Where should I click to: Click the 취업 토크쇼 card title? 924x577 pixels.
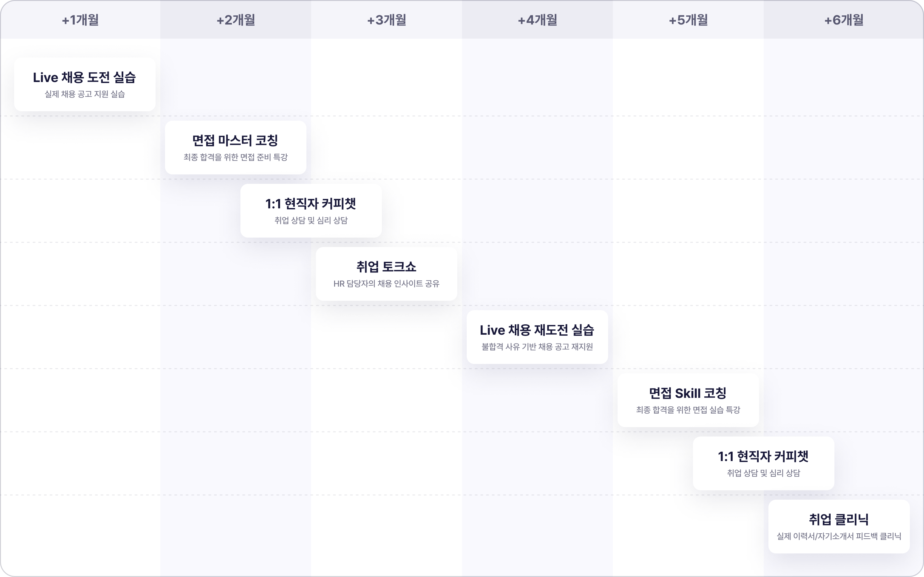[386, 267]
